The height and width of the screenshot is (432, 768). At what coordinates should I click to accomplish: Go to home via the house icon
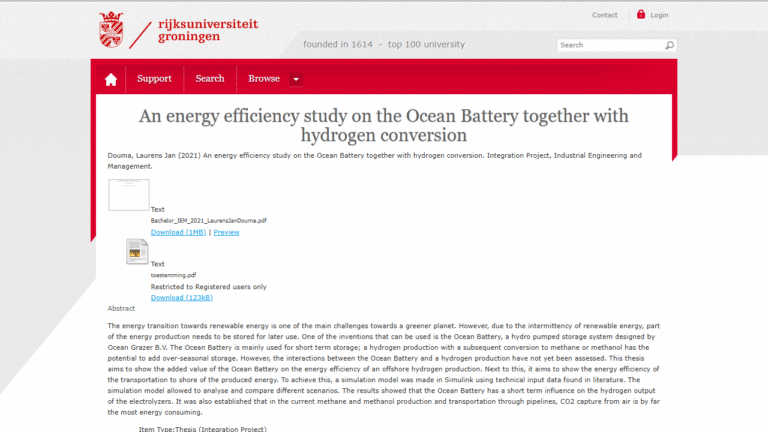tap(111, 79)
